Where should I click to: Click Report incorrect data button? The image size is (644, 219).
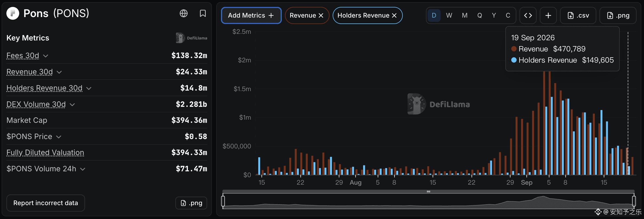pyautogui.click(x=46, y=203)
